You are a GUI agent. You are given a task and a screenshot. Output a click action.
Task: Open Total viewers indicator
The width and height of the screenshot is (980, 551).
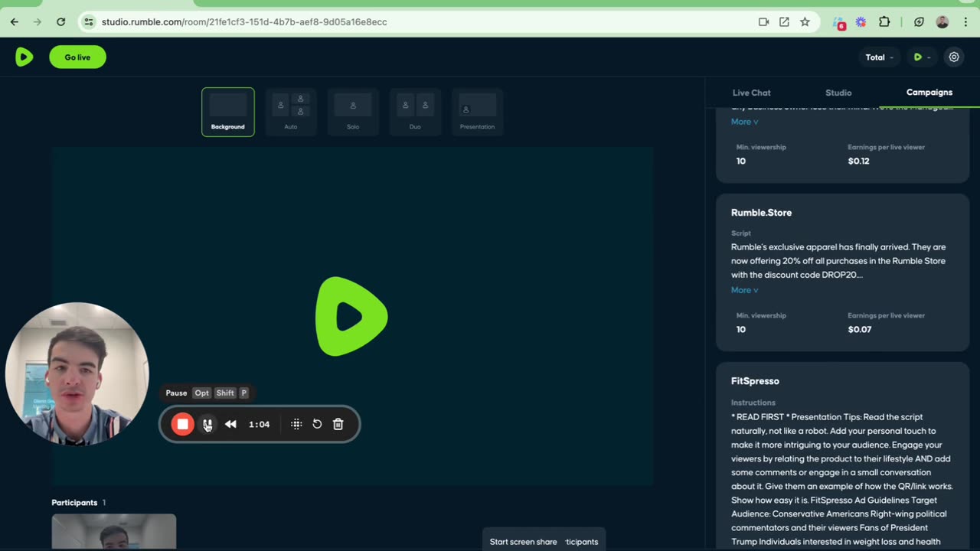pos(879,57)
